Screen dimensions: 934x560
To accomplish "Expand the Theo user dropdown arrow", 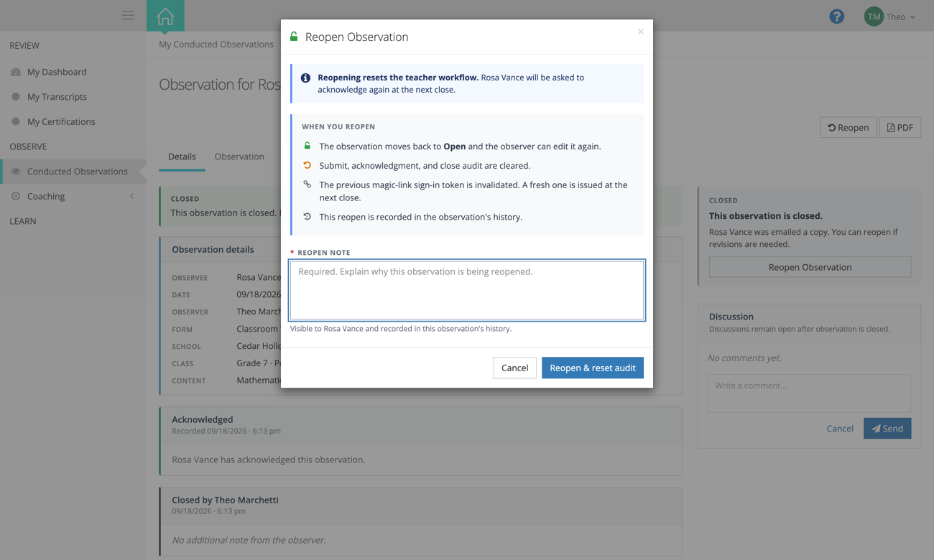I will (912, 17).
